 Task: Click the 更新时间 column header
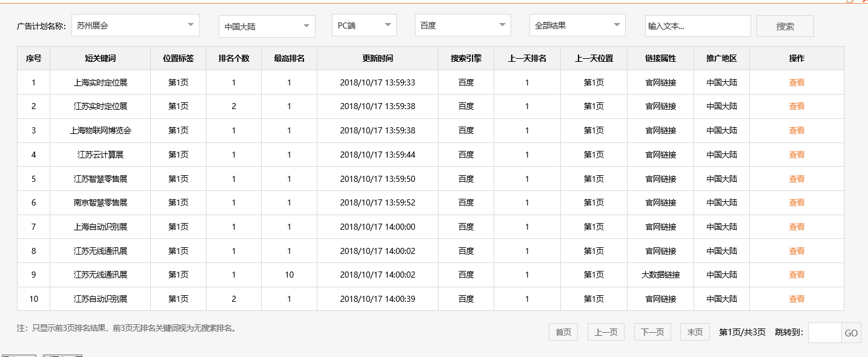[377, 58]
